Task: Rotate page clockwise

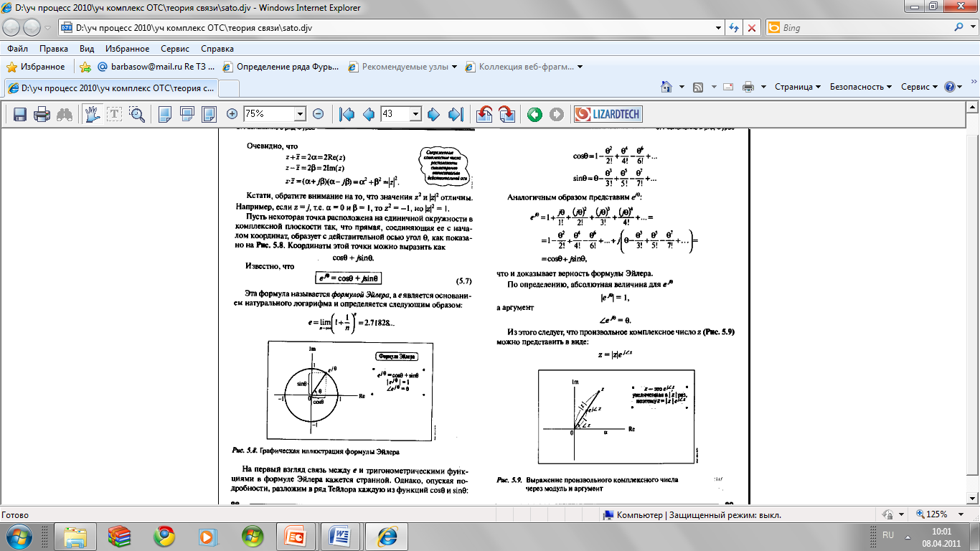Action: (507, 114)
